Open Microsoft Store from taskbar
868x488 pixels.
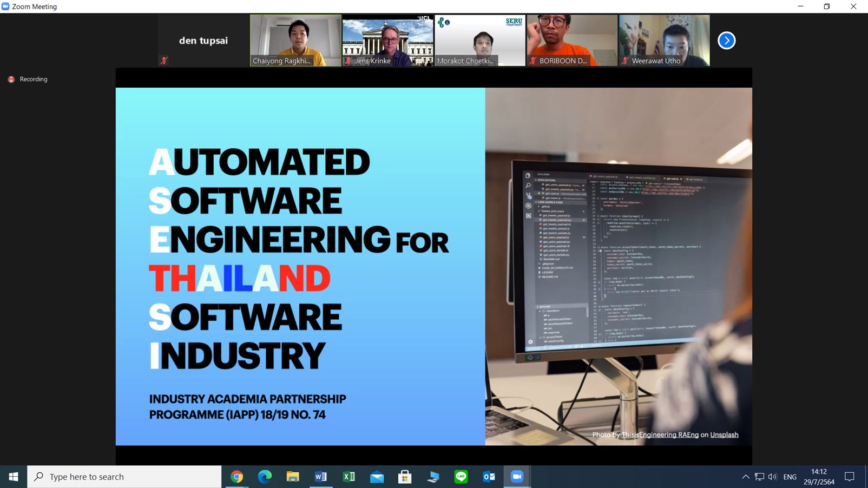tap(405, 477)
